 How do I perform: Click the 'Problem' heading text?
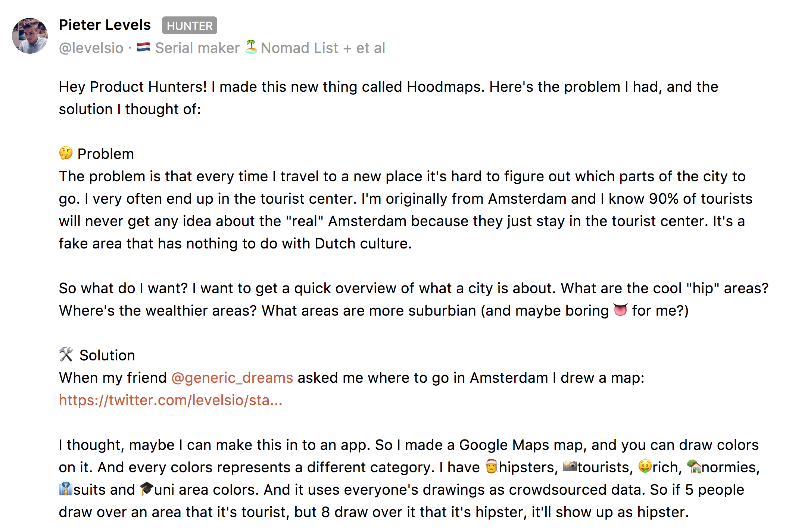click(x=106, y=154)
